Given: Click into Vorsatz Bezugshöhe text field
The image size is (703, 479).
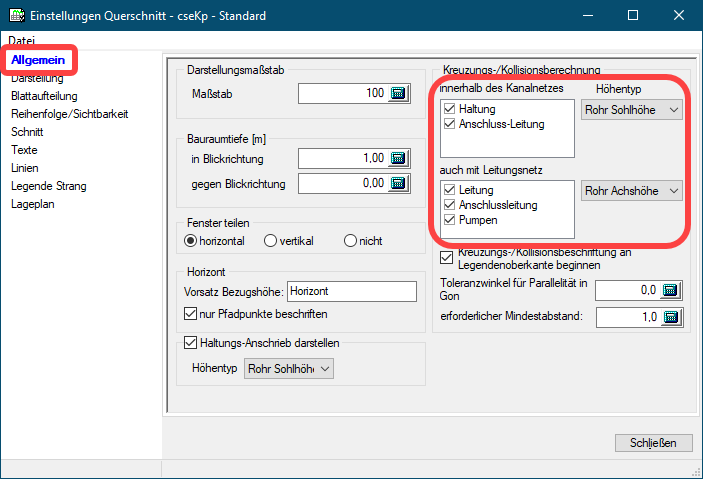Looking at the screenshot, I should click(x=350, y=291).
